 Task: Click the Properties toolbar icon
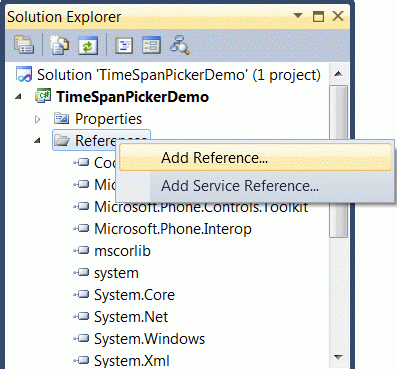pyautogui.click(x=24, y=45)
